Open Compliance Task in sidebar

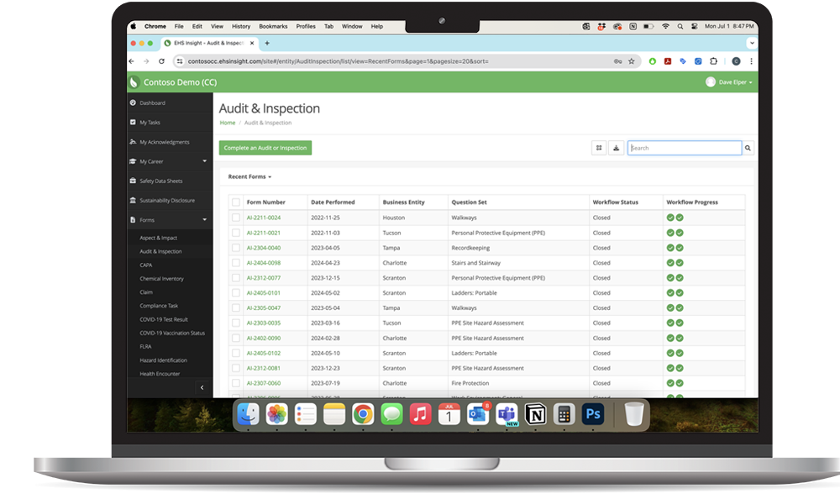click(159, 306)
